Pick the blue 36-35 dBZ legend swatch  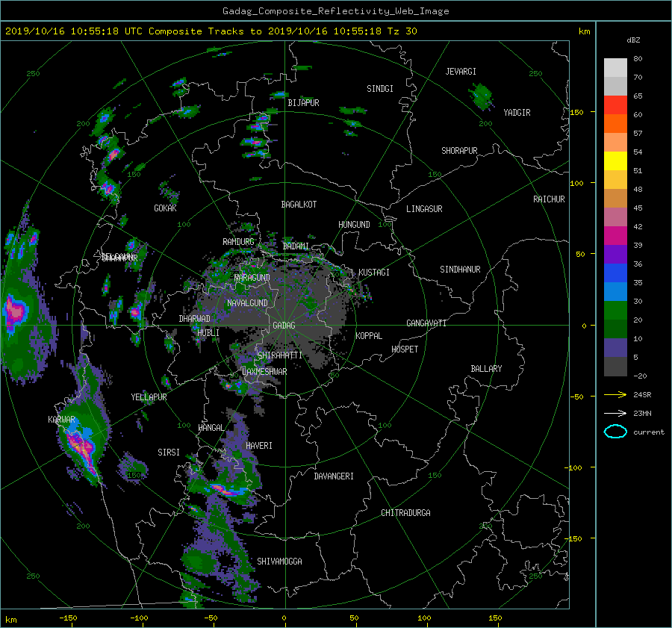point(615,273)
